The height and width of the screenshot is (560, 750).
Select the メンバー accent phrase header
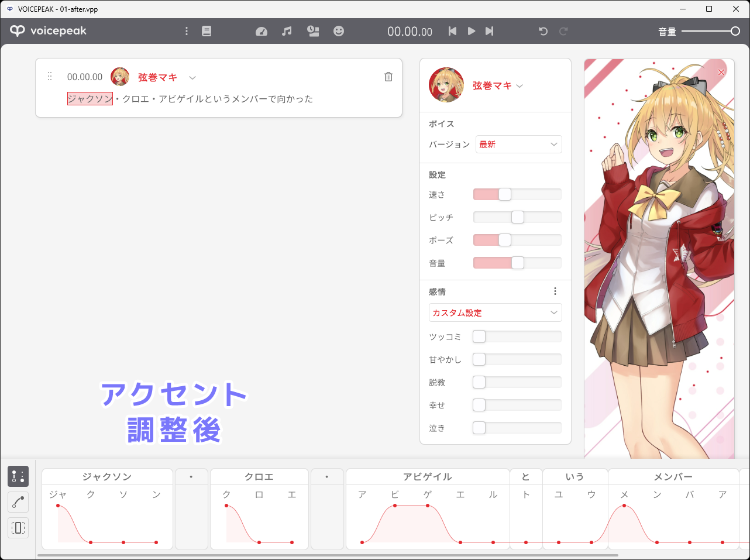[x=673, y=476]
